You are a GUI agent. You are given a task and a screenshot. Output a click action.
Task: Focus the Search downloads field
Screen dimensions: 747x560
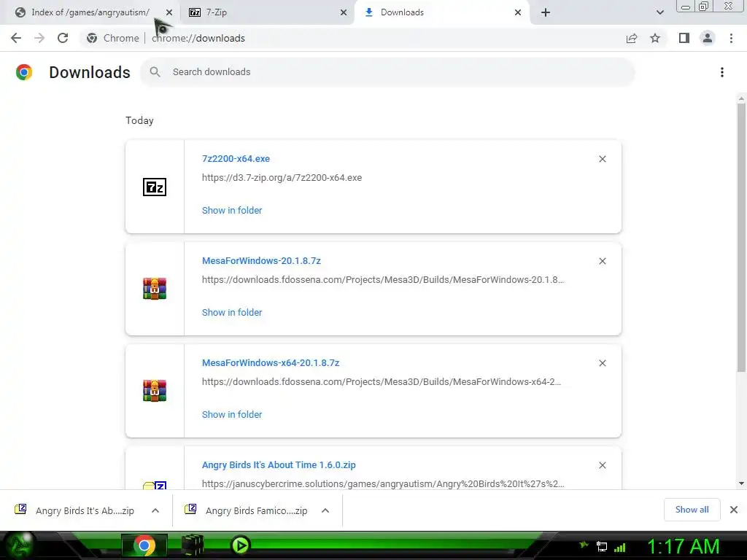(387, 72)
